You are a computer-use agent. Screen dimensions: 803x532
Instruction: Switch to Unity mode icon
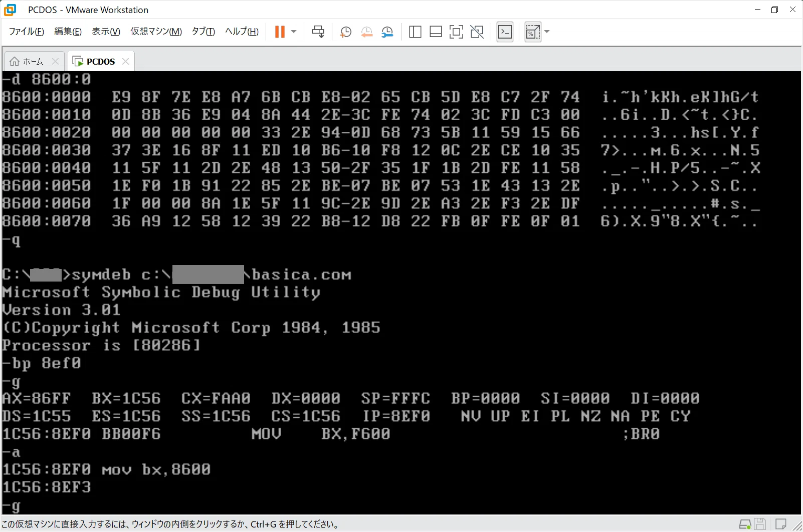coord(477,32)
